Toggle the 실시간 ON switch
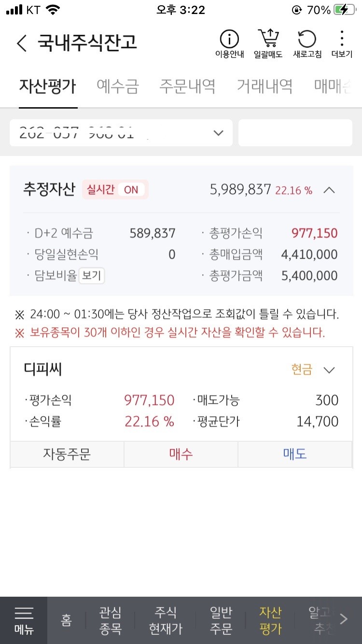362x644 pixels. pos(115,190)
